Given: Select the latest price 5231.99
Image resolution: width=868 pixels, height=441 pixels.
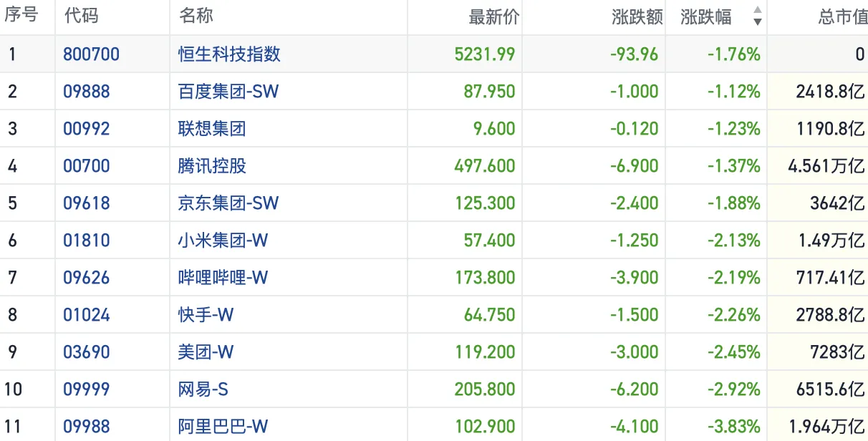Looking at the screenshot, I should point(485,54).
